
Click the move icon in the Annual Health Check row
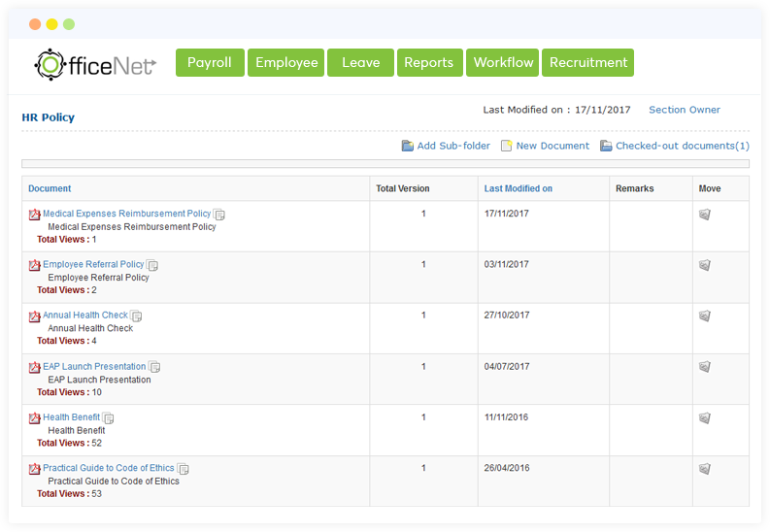[705, 316]
